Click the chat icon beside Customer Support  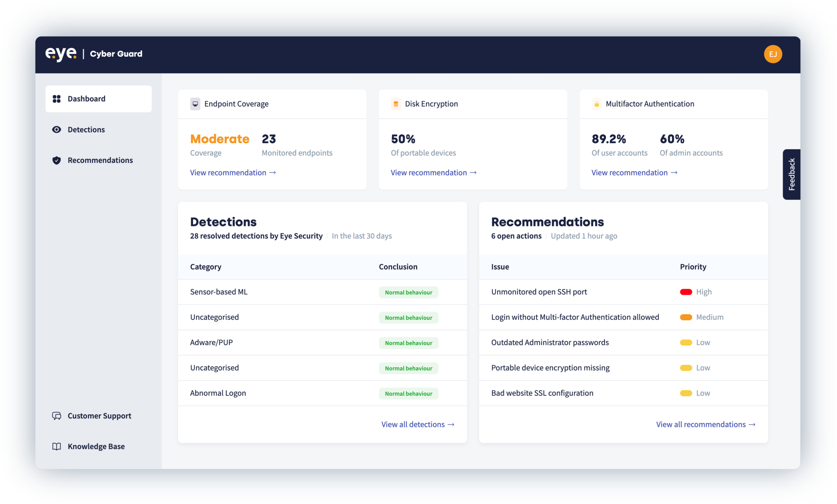56,416
